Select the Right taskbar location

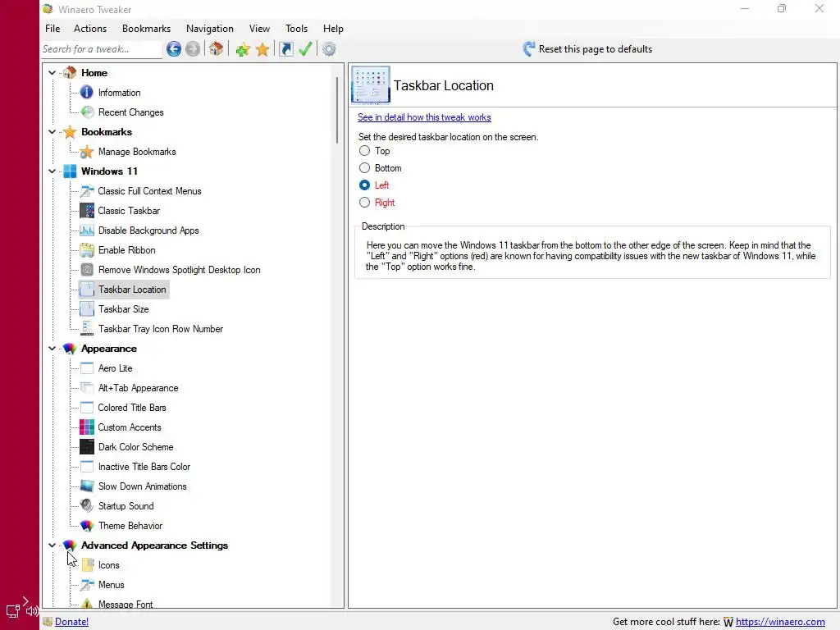click(364, 203)
